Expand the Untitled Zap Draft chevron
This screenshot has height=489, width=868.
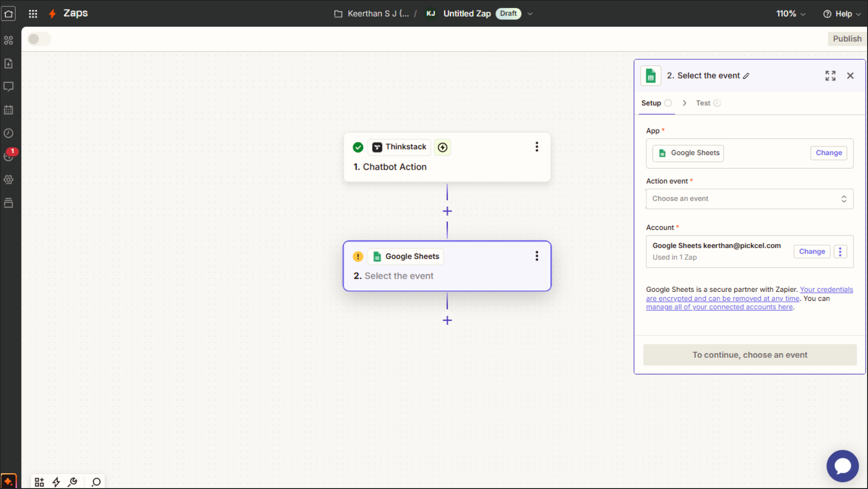pos(530,14)
